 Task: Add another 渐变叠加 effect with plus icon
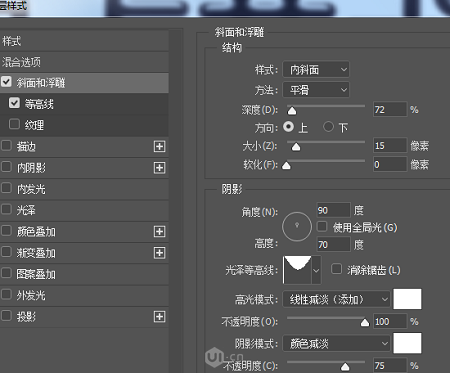tap(159, 253)
